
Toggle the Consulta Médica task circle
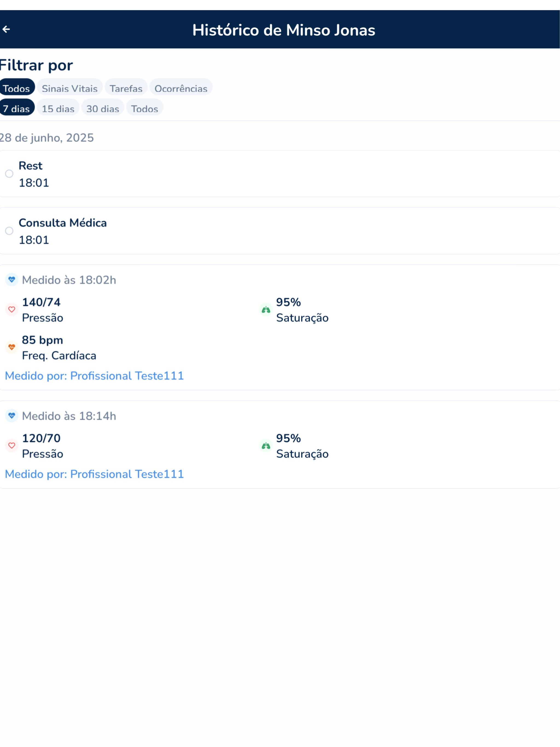9,231
